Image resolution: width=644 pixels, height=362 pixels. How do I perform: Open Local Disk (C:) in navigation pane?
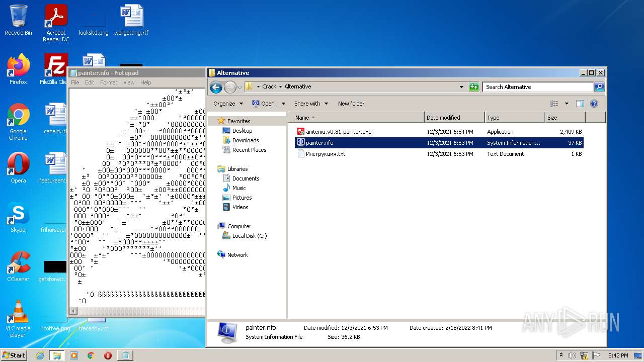(x=245, y=236)
